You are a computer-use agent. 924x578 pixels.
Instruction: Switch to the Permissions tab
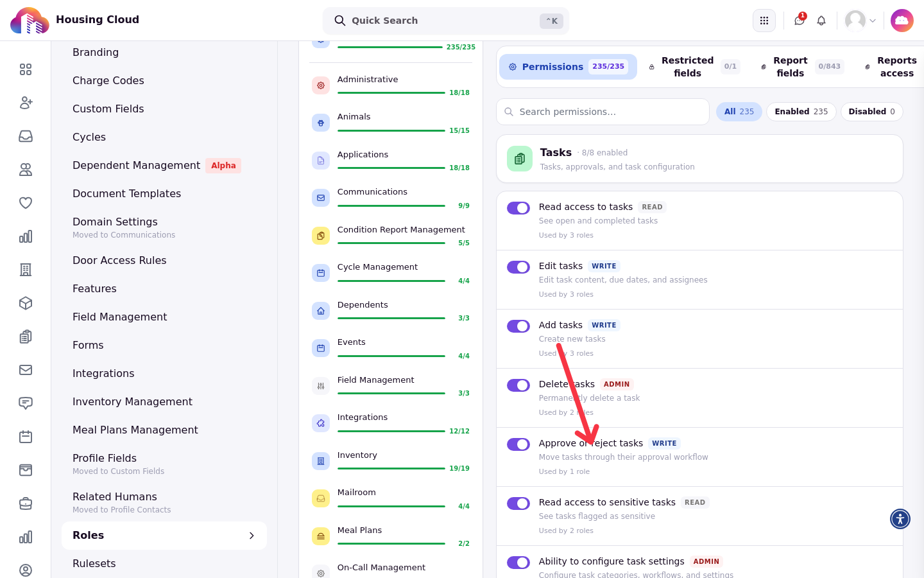click(568, 67)
